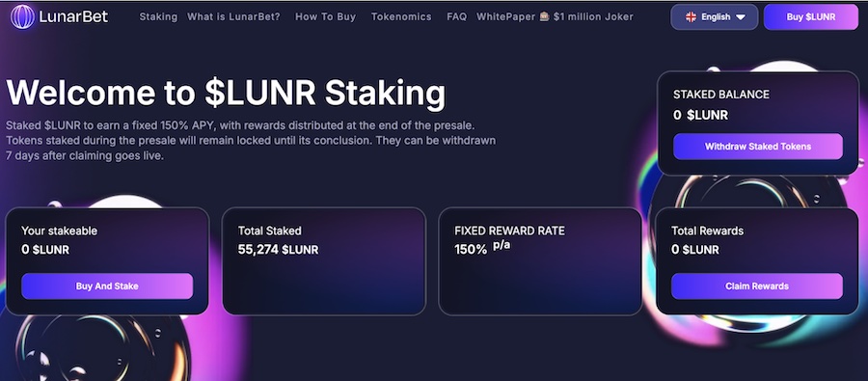Expand the English language dropdown arrow
Screen dimensions: 868x381
pyautogui.click(x=740, y=17)
